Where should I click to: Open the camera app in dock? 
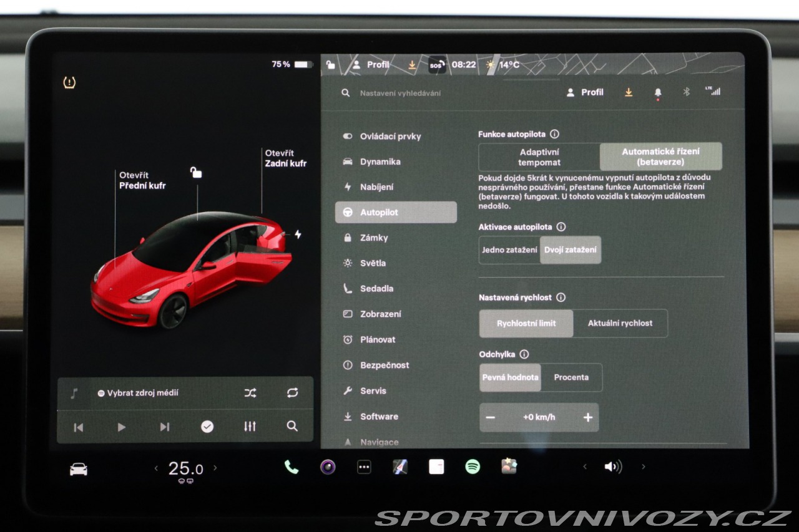click(x=328, y=467)
